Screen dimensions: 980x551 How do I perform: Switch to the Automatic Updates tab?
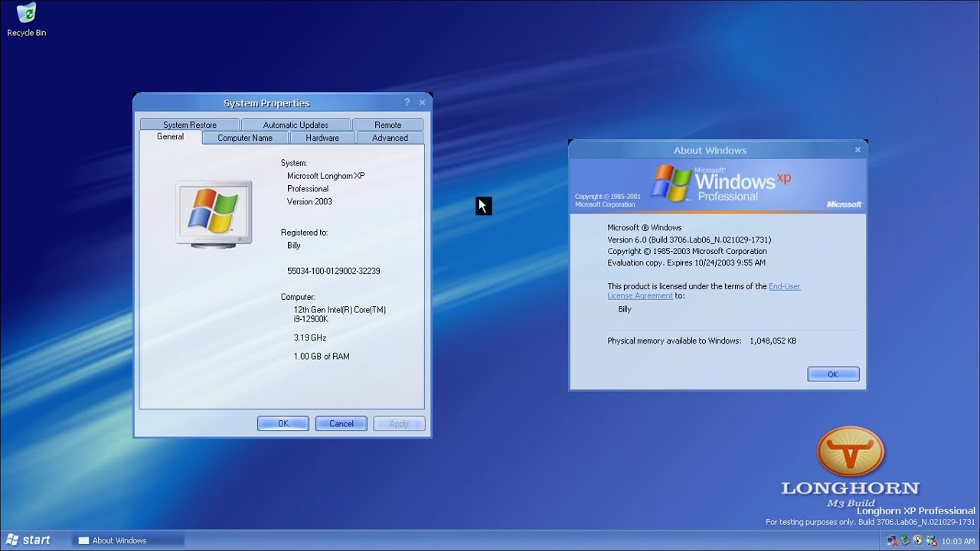(296, 125)
